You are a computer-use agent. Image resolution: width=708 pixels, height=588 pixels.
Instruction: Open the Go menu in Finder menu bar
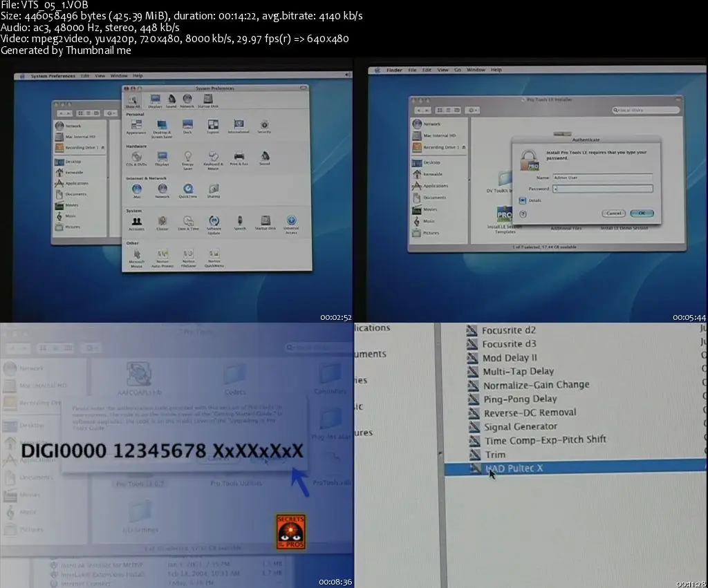pyautogui.click(x=458, y=70)
